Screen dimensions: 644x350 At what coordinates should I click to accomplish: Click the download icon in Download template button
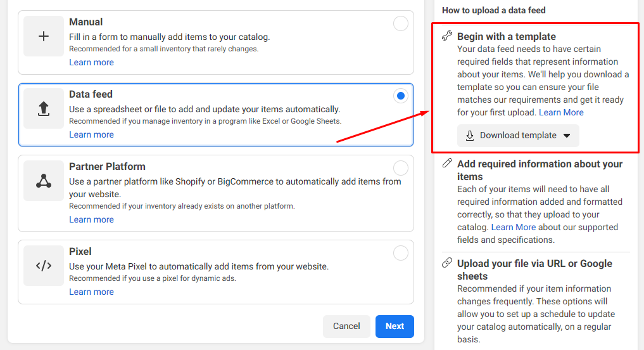click(470, 136)
